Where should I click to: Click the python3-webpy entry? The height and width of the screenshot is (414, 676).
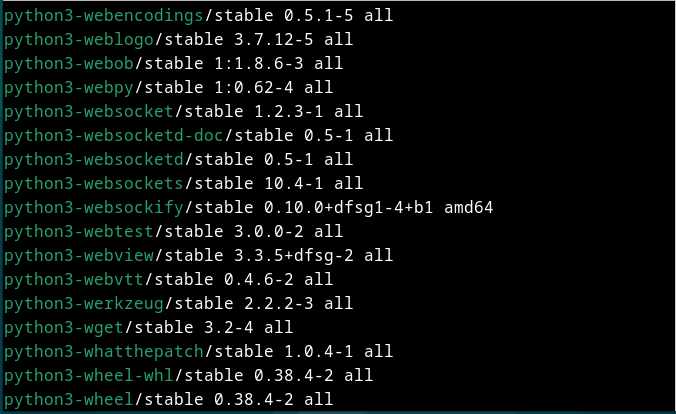coord(69,88)
